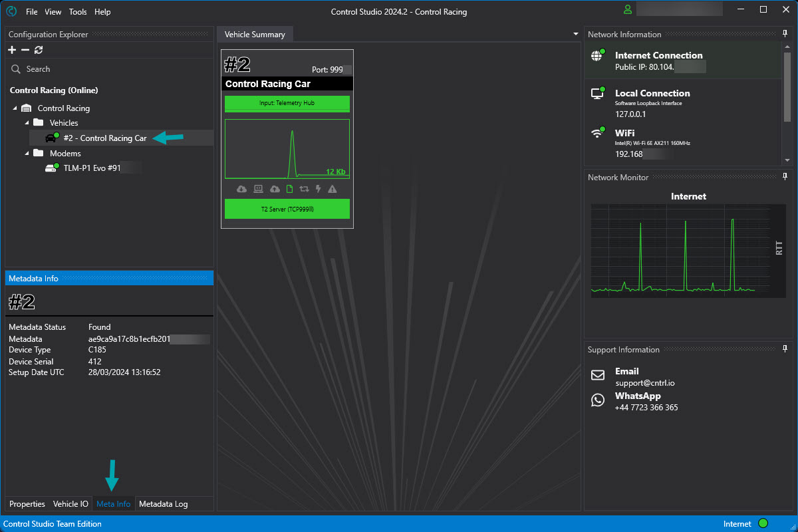Image resolution: width=798 pixels, height=532 pixels.
Task: Click the Metadata Status value Found
Action: [x=100, y=327]
